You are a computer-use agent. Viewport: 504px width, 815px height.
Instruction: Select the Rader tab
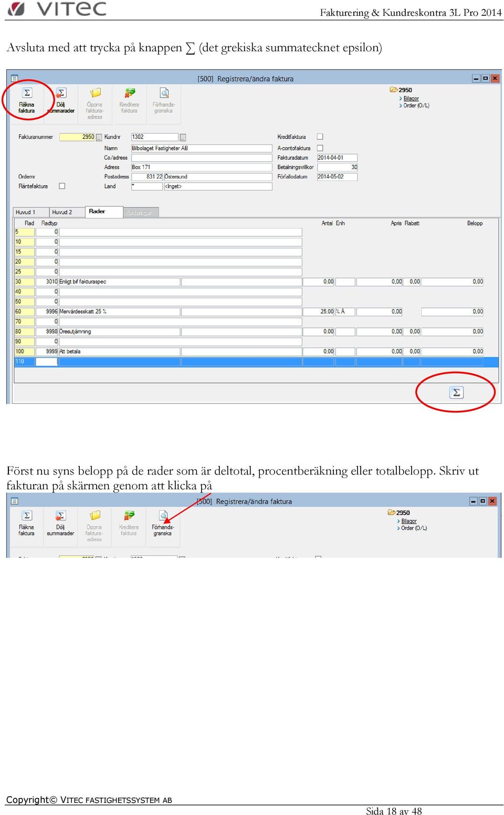click(104, 211)
